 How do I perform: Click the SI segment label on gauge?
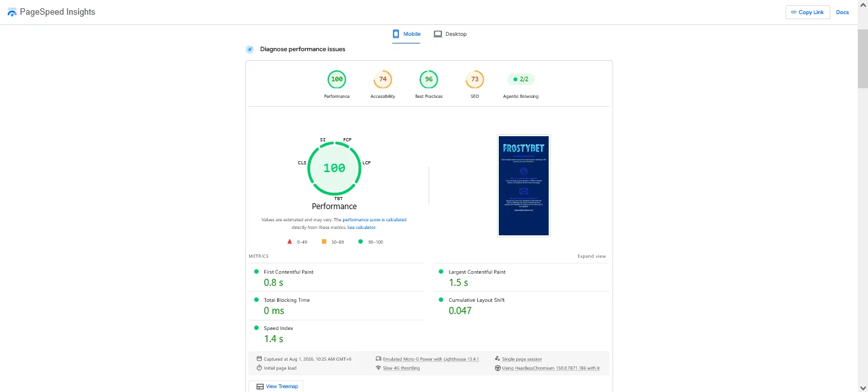coord(323,139)
